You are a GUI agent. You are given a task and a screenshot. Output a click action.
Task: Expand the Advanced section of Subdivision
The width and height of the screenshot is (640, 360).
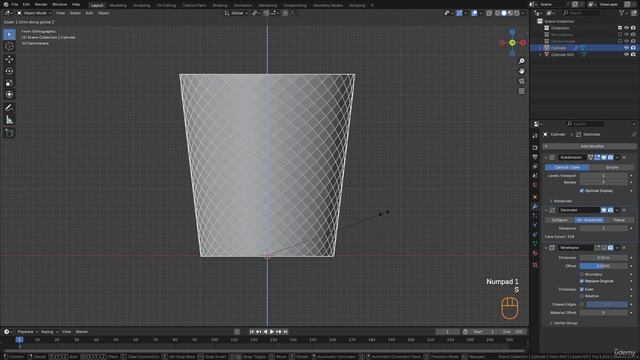click(x=562, y=201)
